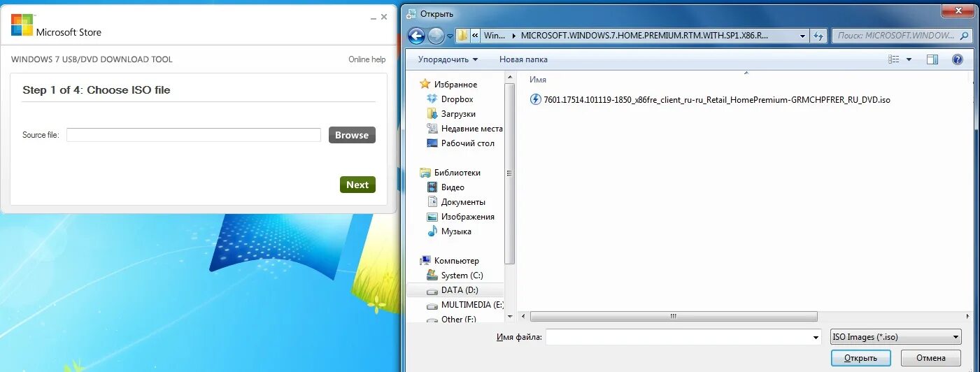Open the Online help link
Screen dimensions: 980x372
[x=367, y=59]
